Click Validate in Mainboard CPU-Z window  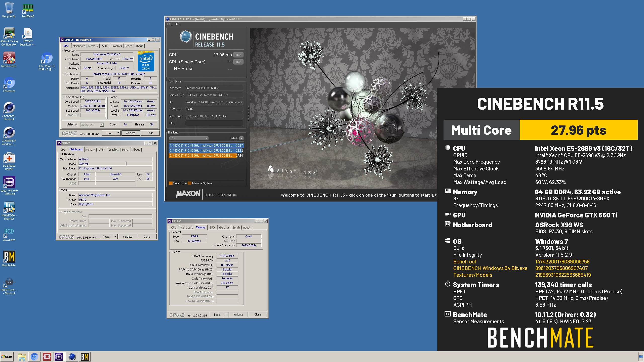point(128,237)
